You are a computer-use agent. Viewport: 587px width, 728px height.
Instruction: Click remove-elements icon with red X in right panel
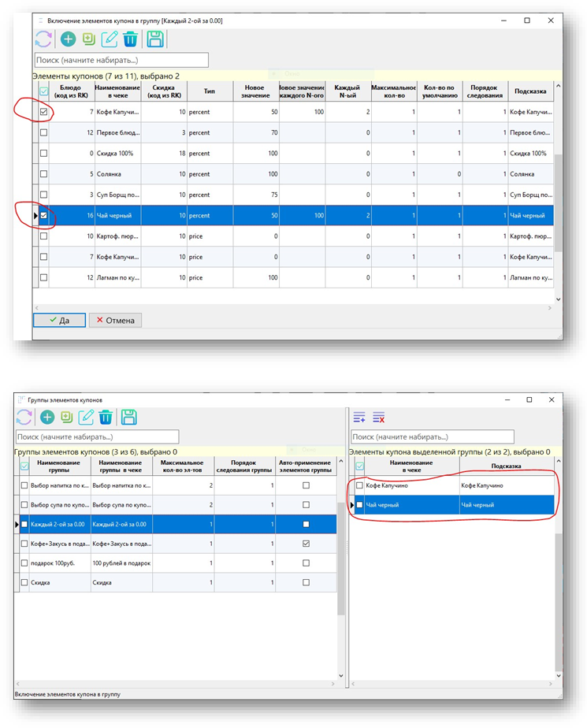point(378,417)
